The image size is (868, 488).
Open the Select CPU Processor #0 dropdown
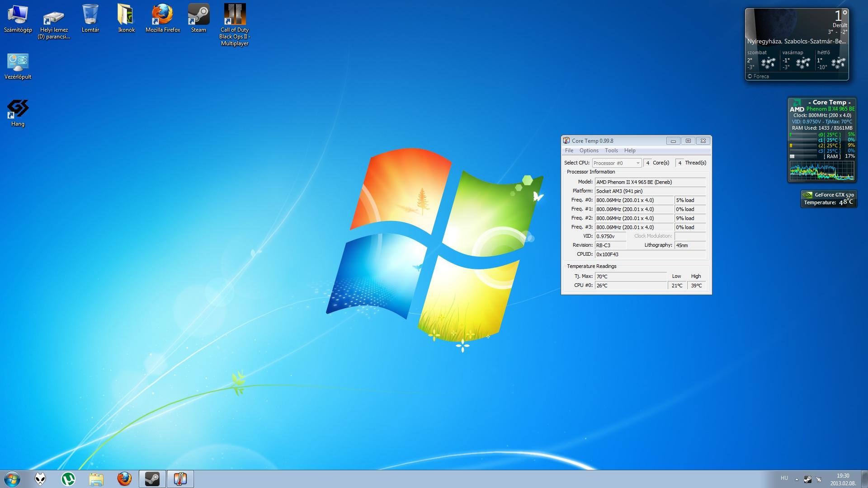click(x=617, y=163)
